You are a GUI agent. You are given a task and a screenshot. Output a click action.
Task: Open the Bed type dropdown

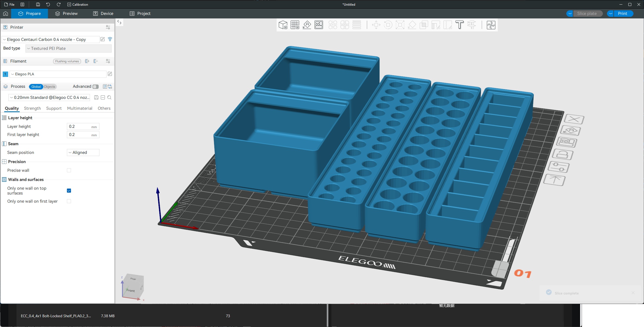pos(69,48)
